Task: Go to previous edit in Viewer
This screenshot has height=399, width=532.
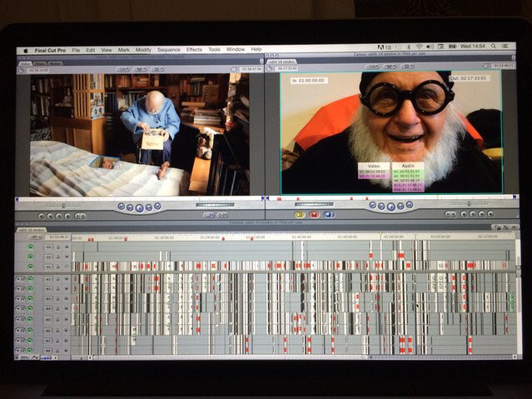Action: 122,206
